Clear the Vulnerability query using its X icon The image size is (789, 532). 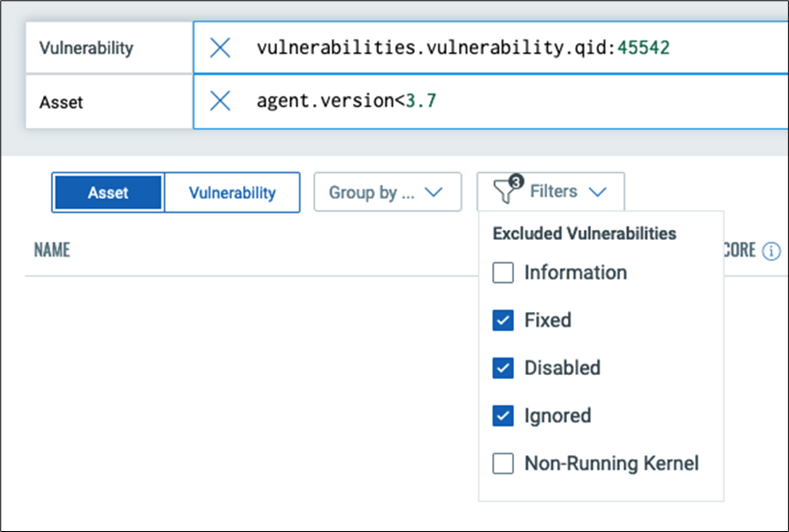[x=219, y=47]
